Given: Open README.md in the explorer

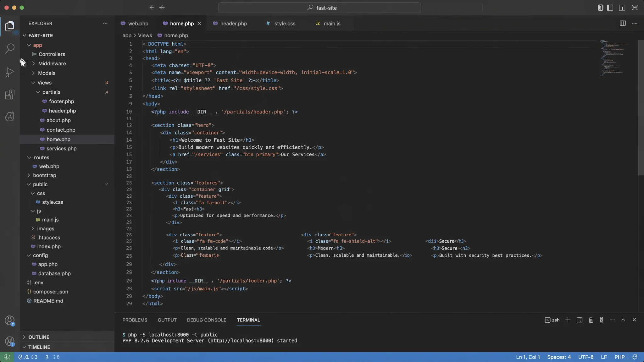Looking at the screenshot, I should [x=48, y=301].
